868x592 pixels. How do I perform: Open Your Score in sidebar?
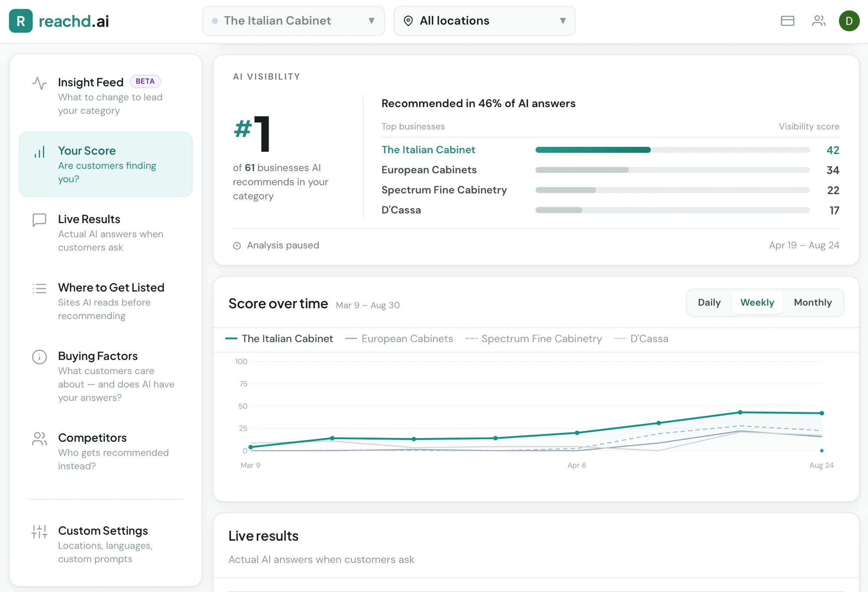click(105, 164)
